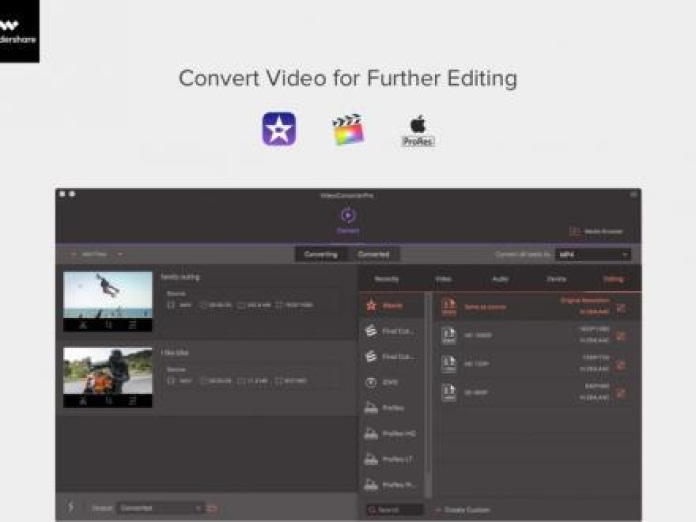
Task: Expand the Add Files dropdown arrow
Action: point(120,254)
